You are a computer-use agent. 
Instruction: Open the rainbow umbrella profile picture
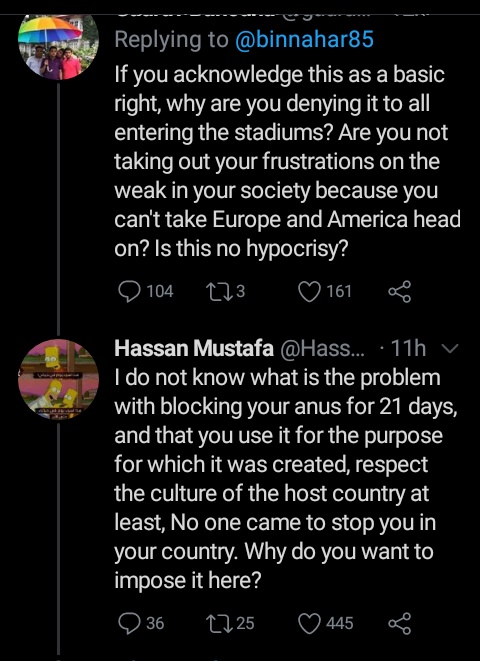coord(57,45)
